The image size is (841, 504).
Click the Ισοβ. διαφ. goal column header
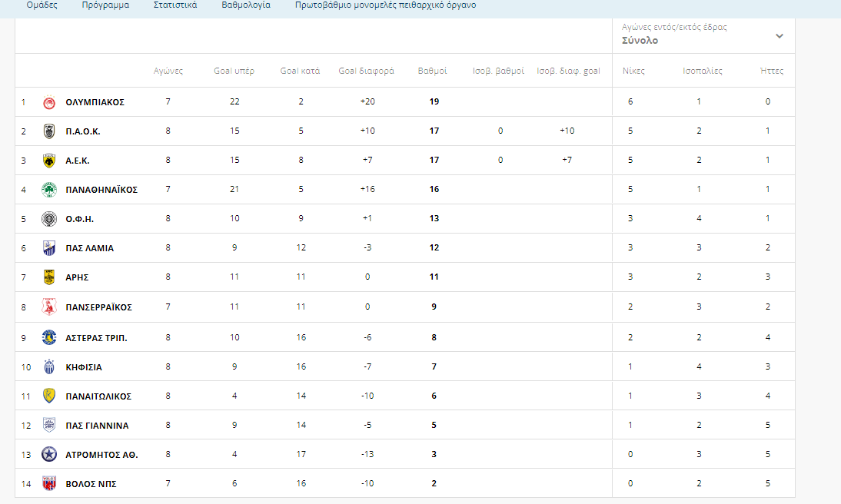569,71
